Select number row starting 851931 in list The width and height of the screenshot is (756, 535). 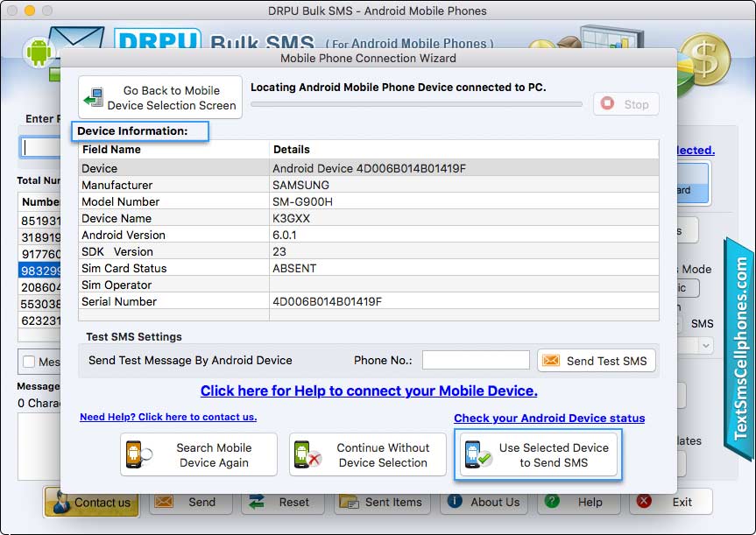point(39,221)
